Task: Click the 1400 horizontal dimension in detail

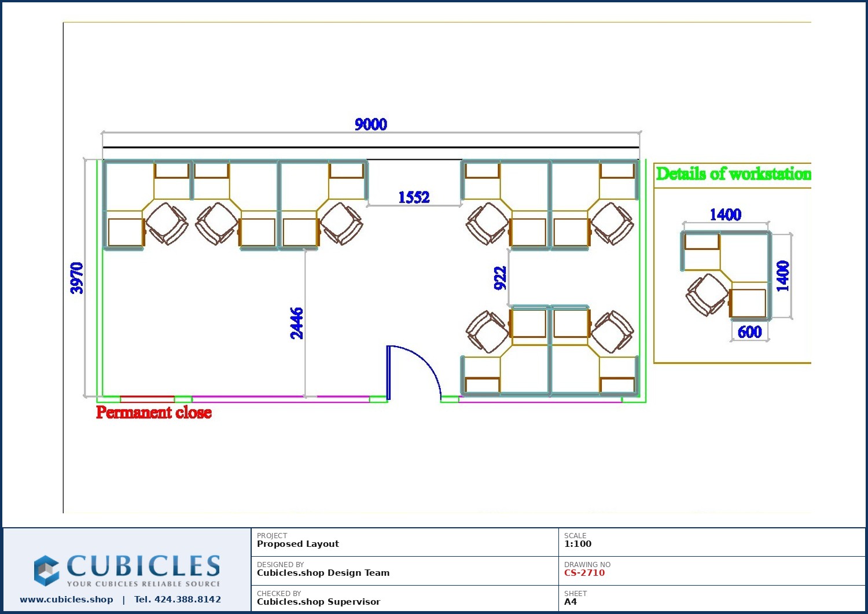Action: (726, 215)
